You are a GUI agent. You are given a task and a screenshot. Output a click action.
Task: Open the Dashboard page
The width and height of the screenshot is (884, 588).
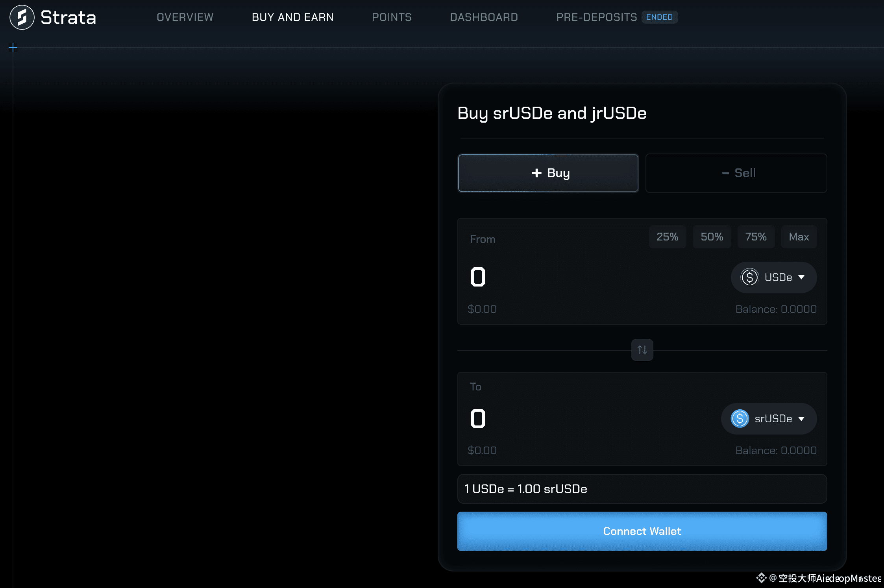click(x=484, y=17)
